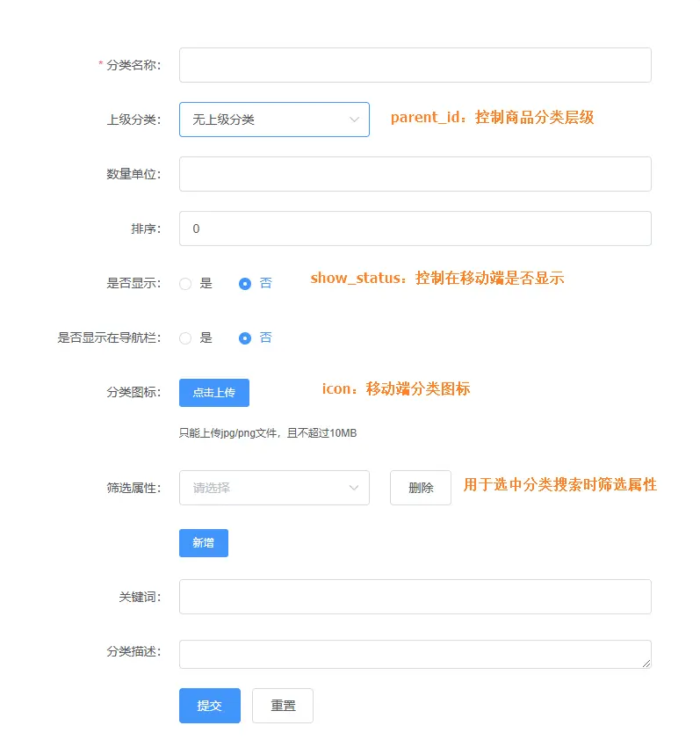Viewport: 700px width, 740px height.
Task: Open the 上级分类 dropdown
Action: [x=272, y=119]
